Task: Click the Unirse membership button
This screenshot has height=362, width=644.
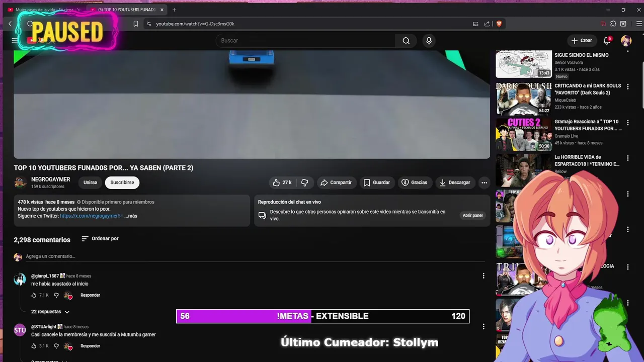Action: coord(90,183)
